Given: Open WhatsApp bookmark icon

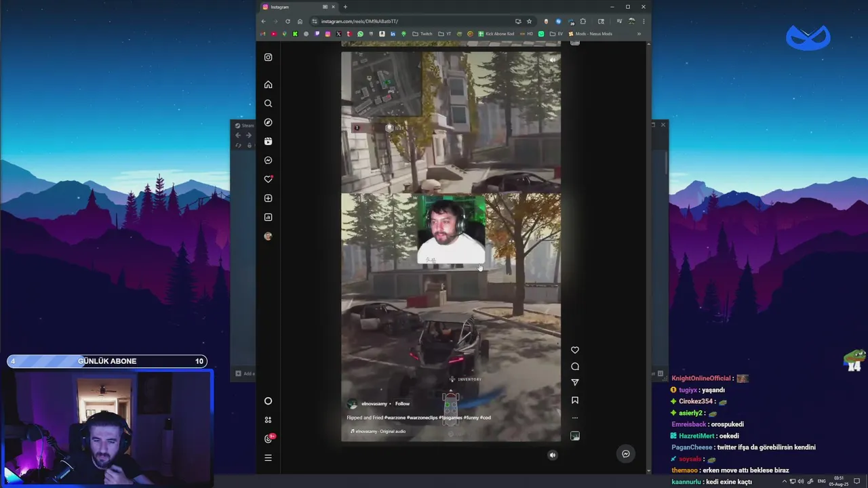Looking at the screenshot, I should point(360,34).
